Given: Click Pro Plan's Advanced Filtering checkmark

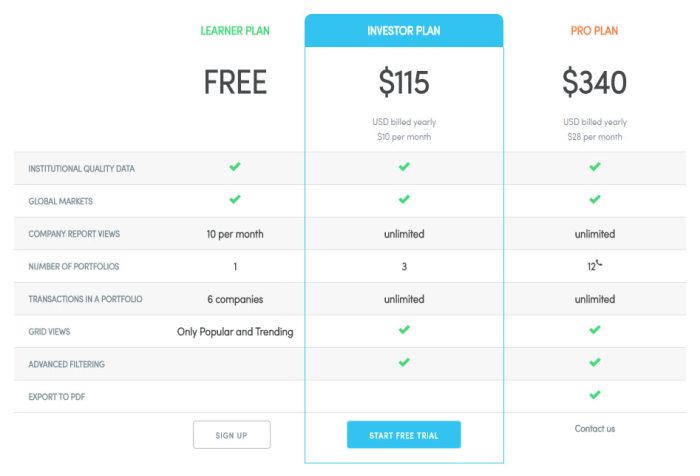Looking at the screenshot, I should (595, 362).
